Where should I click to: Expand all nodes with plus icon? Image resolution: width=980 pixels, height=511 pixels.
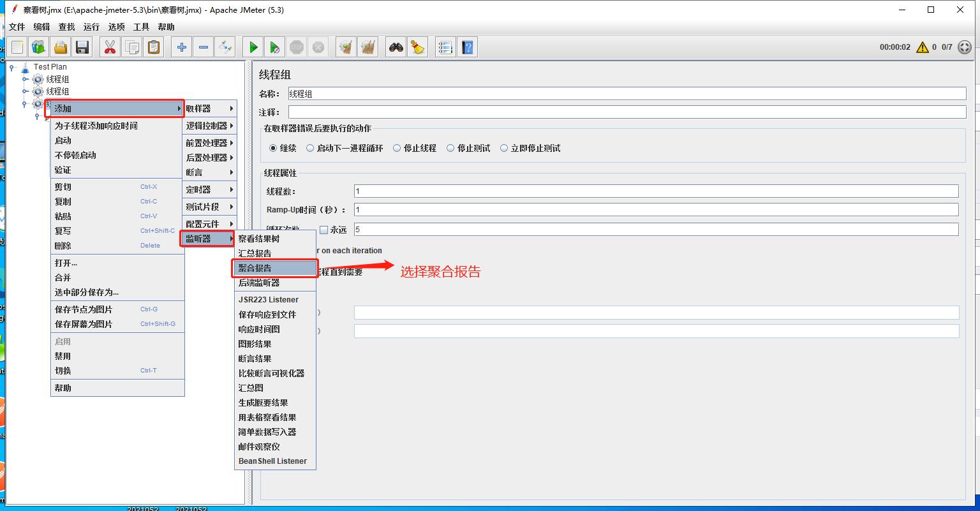click(x=182, y=47)
